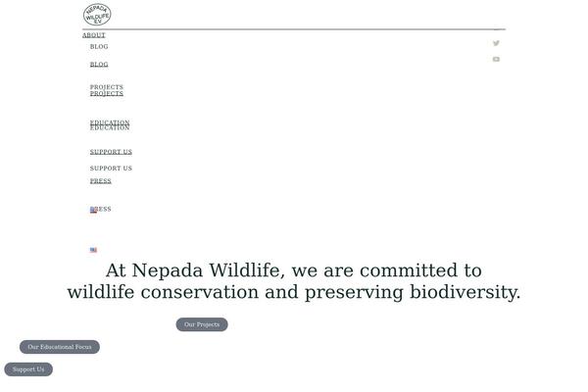Select the non-underlined PROJECTS menu item
Image resolution: width=588 pixels, height=392 pixels.
(x=107, y=86)
